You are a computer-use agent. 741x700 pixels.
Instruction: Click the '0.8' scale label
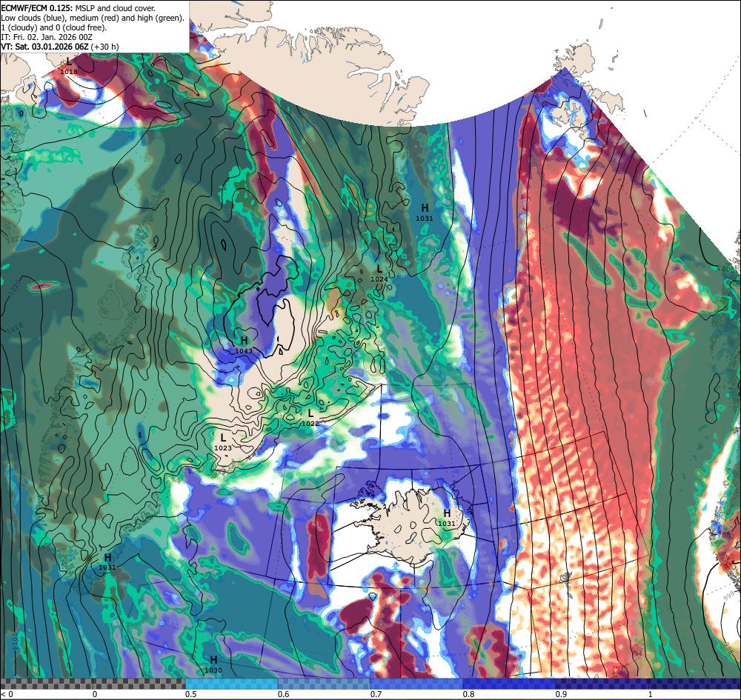(469, 694)
